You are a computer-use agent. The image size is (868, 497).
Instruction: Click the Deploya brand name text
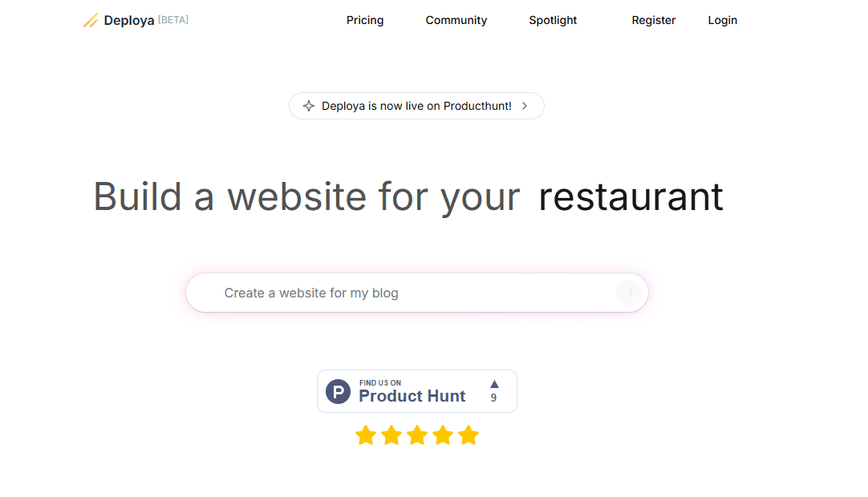tap(129, 20)
